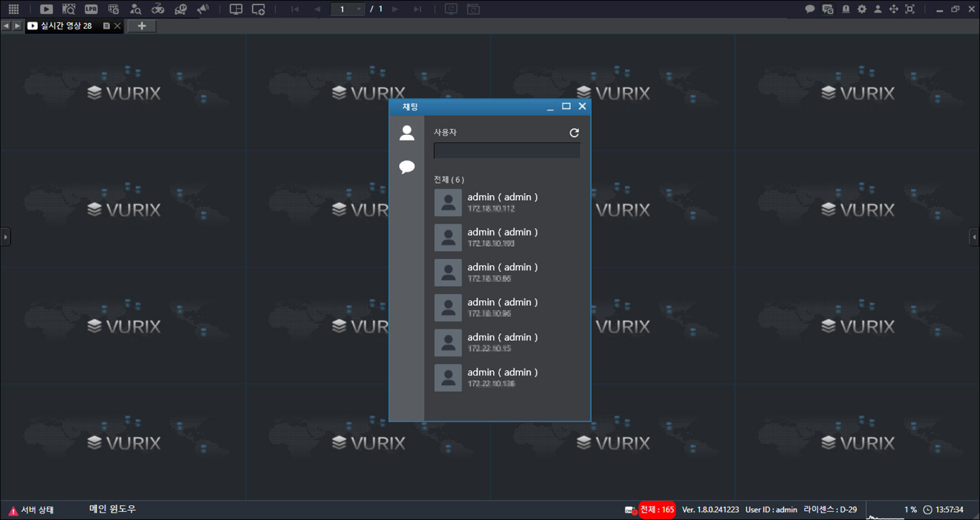Viewport: 980px width, 520px height.
Task: Open the grid apps menu icon
Action: (x=13, y=9)
